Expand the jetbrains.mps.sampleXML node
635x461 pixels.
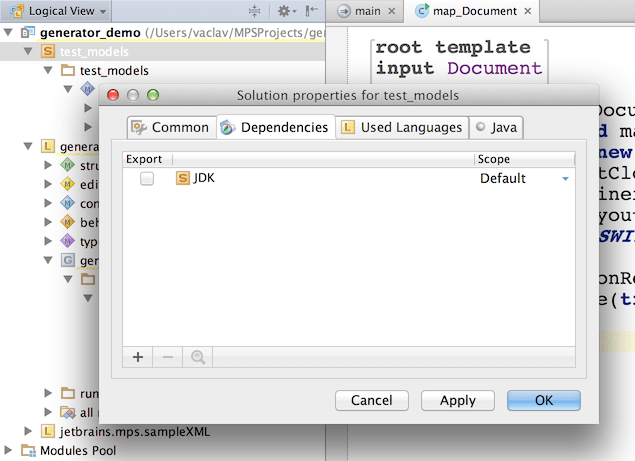click(28, 431)
